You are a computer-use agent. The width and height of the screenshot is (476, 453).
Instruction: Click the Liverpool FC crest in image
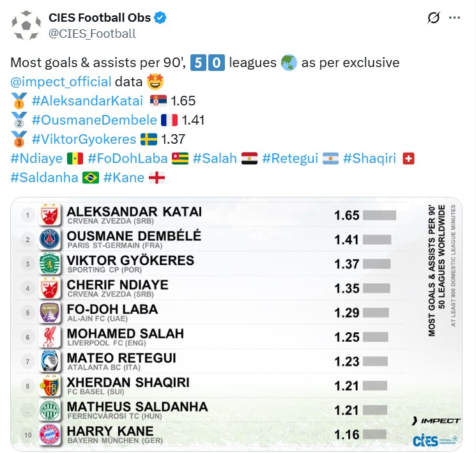point(50,337)
